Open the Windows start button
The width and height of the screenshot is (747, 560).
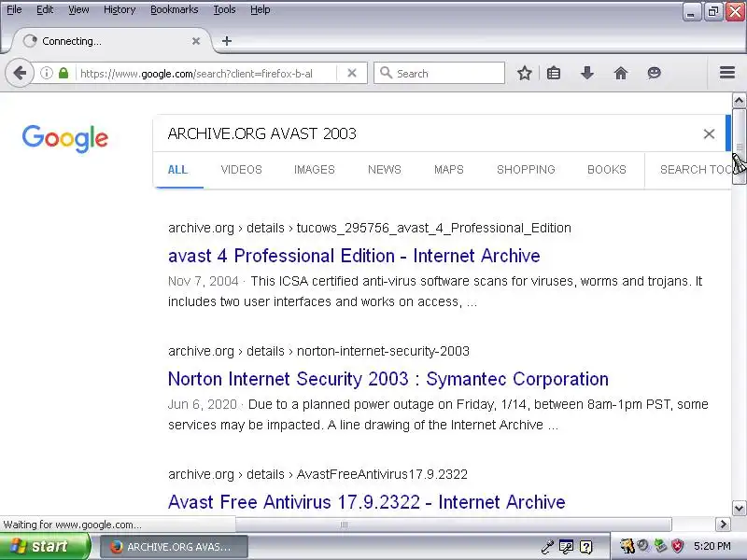[45, 546]
